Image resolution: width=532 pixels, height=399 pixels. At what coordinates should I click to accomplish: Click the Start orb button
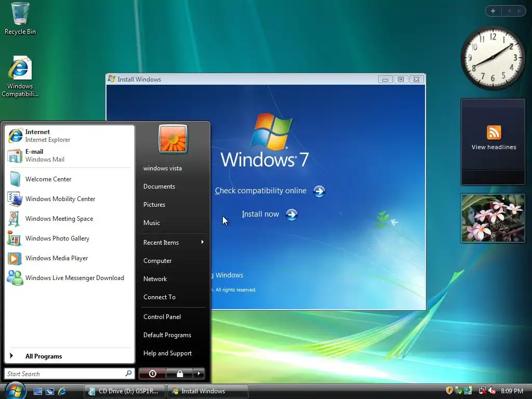[15, 390]
